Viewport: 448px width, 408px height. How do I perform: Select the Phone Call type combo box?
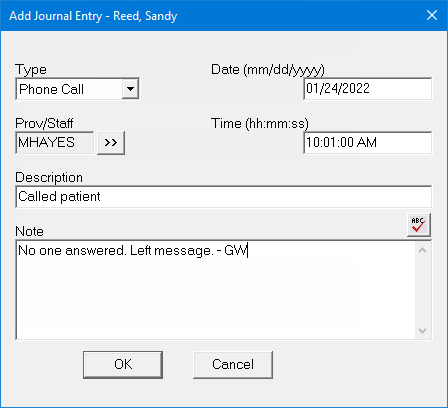tap(77, 89)
